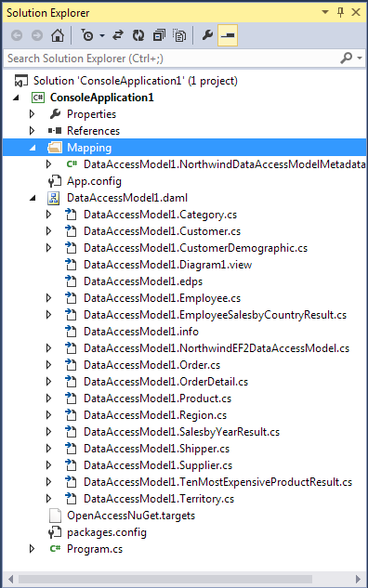Viewport: 368px width, 588px height.
Task: Toggle the Preview Selected Items button
Action: click(x=228, y=35)
